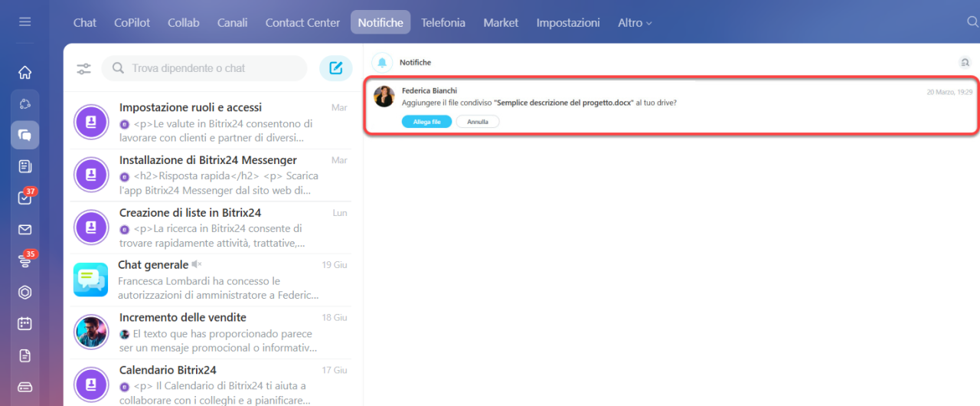Viewport: 980px width, 406px height.
Task: Click the Creazione di liste avatar icon
Action: click(91, 227)
